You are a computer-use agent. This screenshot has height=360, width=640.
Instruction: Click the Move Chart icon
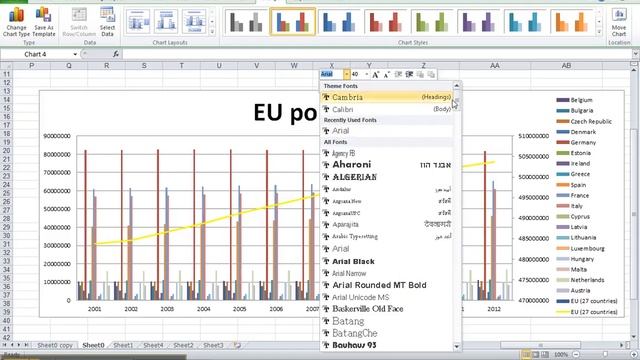point(619,23)
